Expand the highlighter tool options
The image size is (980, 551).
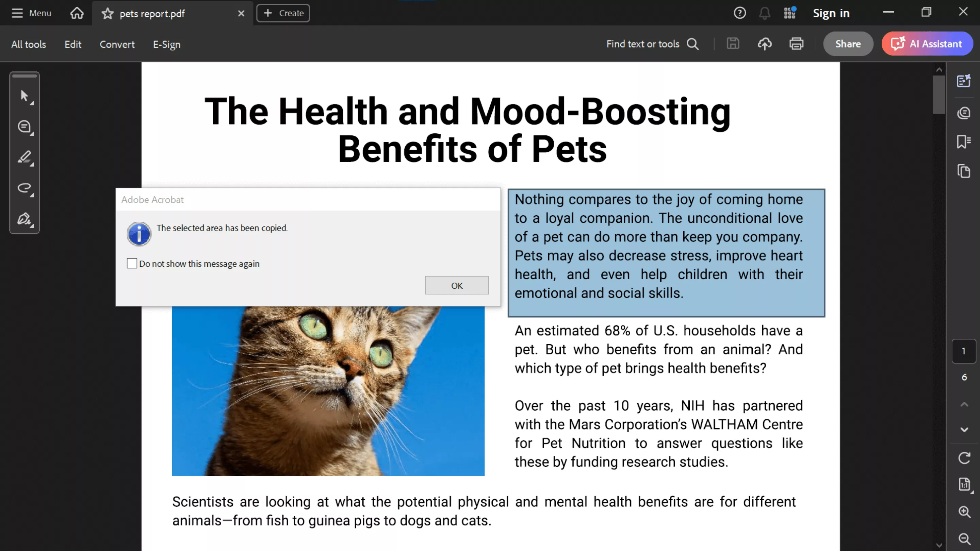pyautogui.click(x=32, y=165)
